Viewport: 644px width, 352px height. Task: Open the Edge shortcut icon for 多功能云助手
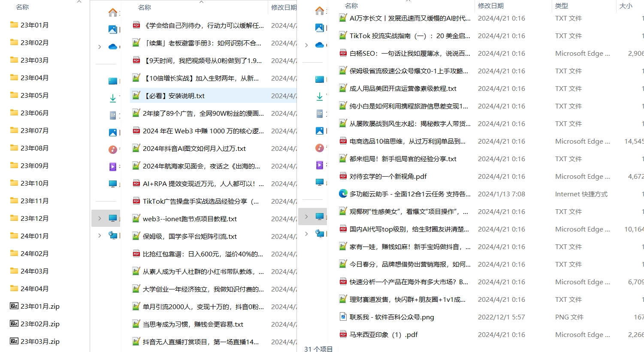point(343,194)
